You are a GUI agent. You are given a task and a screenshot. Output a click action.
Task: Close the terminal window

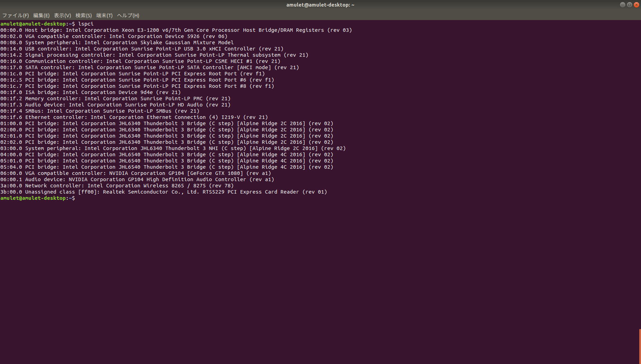click(x=636, y=5)
